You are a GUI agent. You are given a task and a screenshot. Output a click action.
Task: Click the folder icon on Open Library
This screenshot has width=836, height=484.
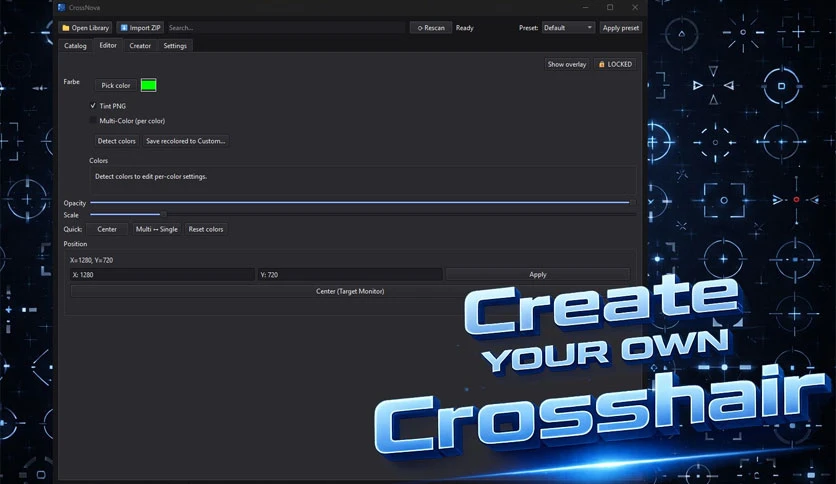point(66,28)
